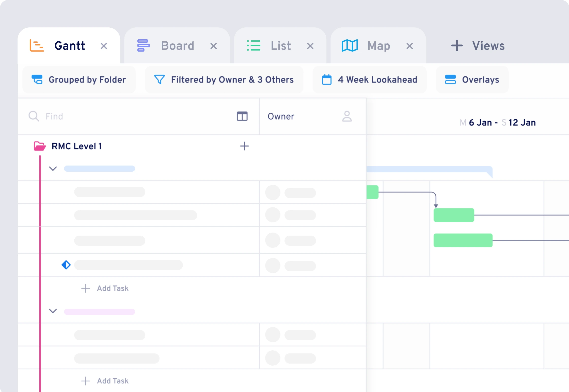Open the Overlays toggle panel
Image resolution: width=569 pixels, height=392 pixels.
472,80
